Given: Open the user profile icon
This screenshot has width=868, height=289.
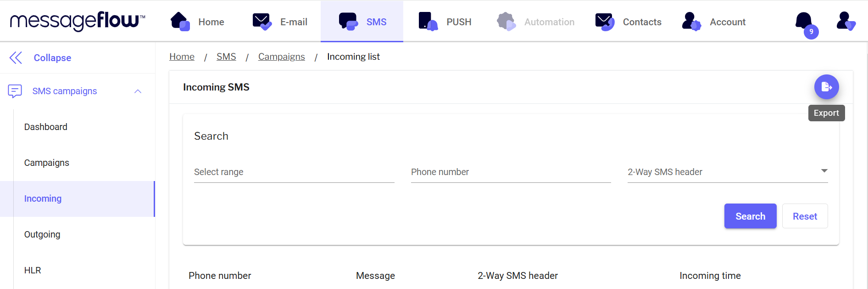Looking at the screenshot, I should pos(845,21).
